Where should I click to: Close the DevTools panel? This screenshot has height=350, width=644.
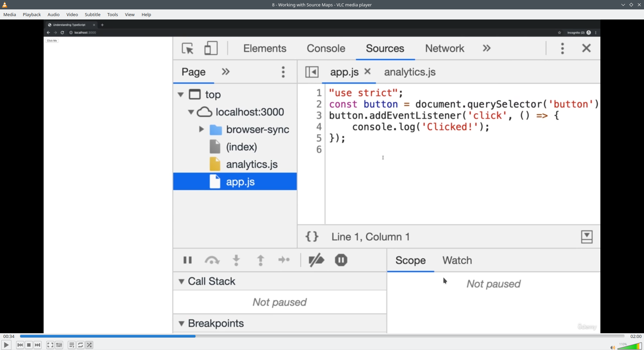point(586,48)
